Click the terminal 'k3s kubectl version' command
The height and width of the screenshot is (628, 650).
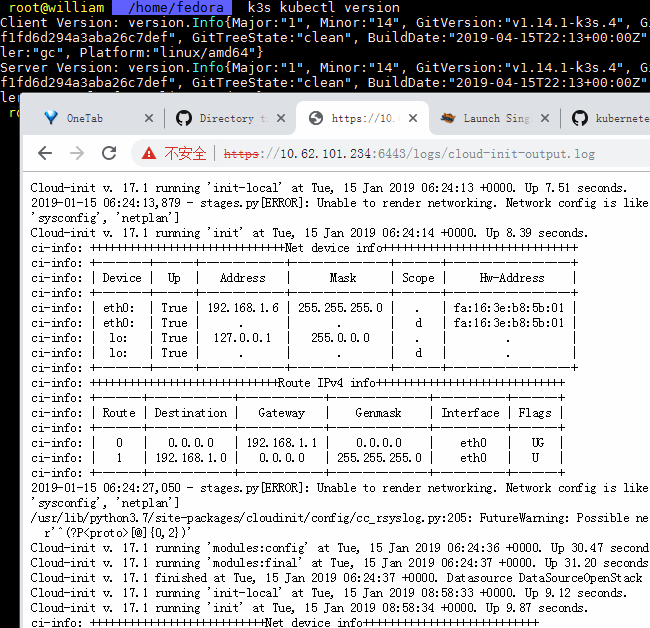pos(323,7)
